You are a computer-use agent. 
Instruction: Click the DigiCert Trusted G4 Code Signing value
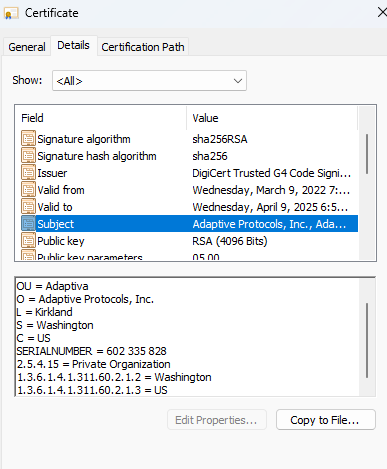[271, 173]
